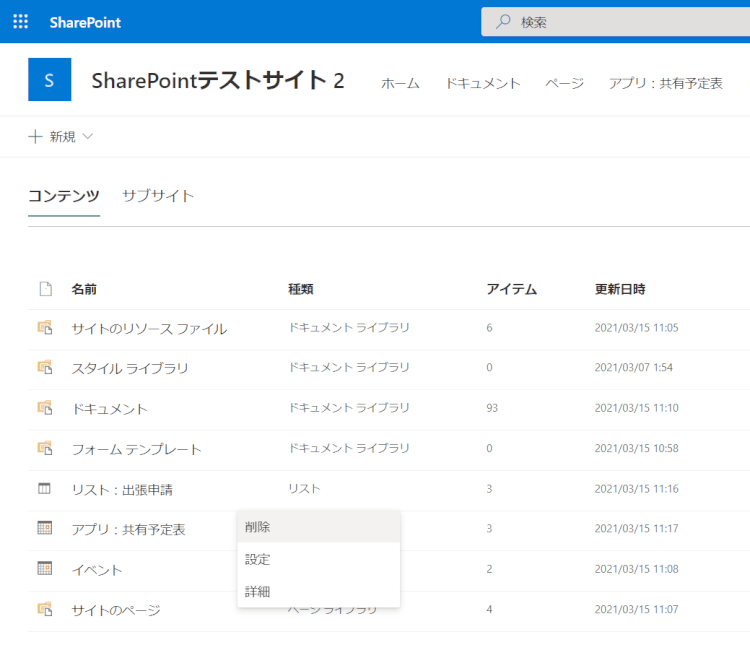This screenshot has width=750, height=645.
Task: Click the plus icon beside 新規
Action: [35, 137]
